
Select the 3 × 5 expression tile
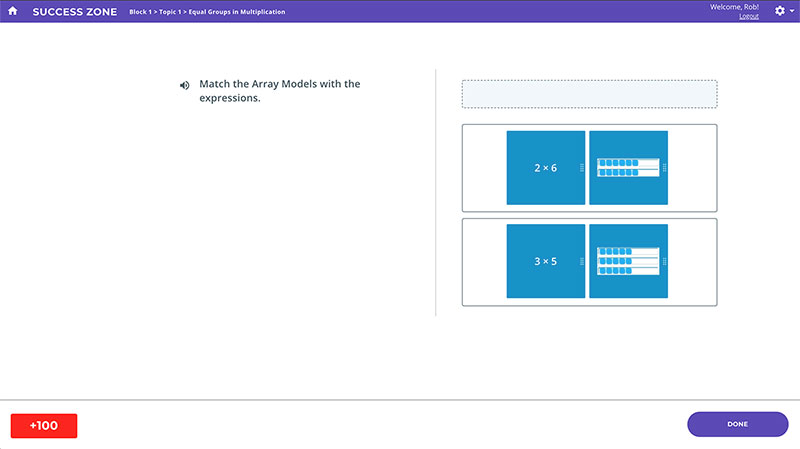tap(546, 261)
